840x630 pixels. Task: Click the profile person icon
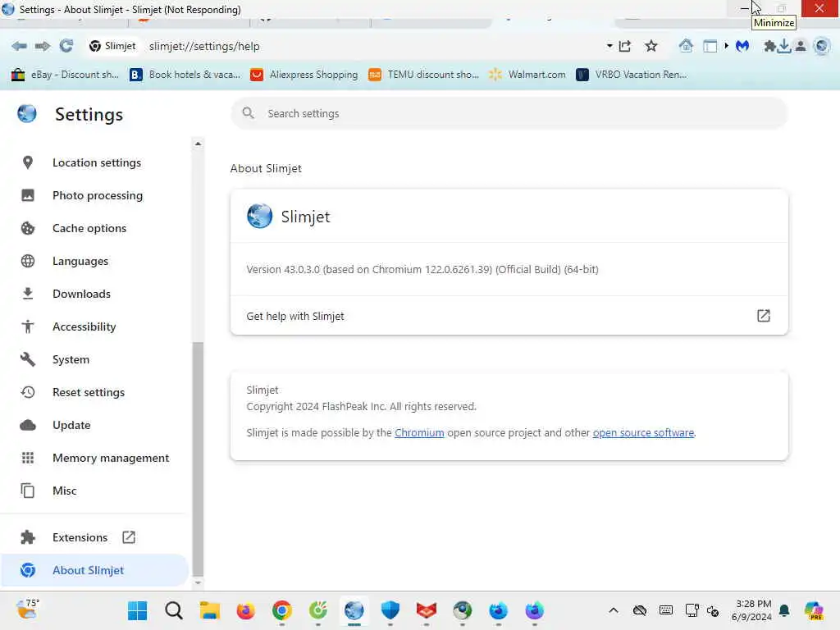pyautogui.click(x=801, y=46)
